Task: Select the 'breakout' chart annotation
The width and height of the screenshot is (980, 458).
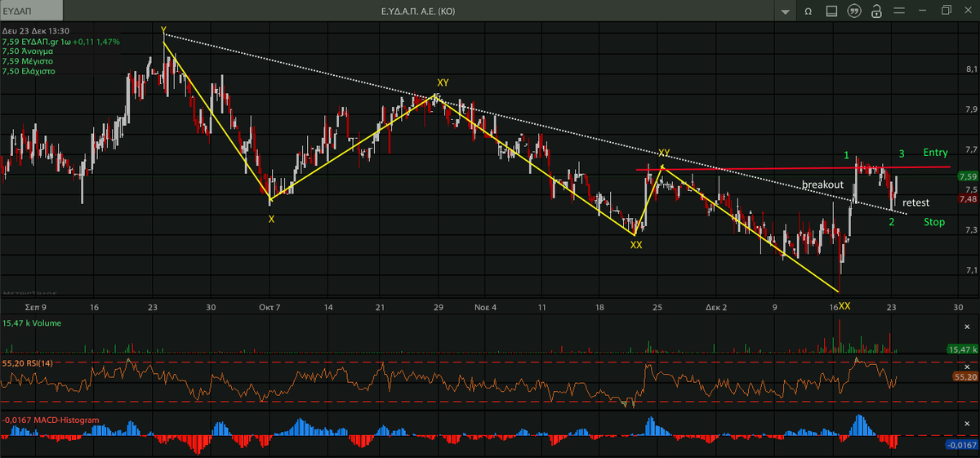Action: (x=822, y=185)
